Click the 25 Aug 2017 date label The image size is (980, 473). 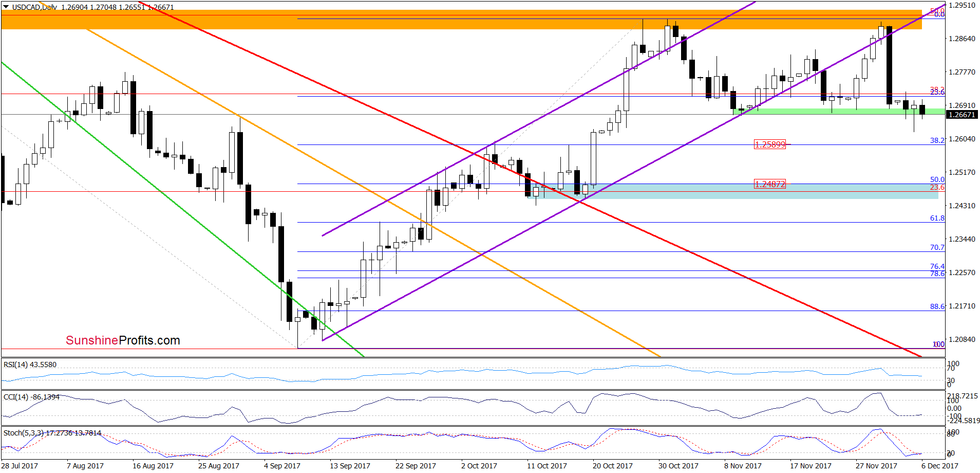[219, 466]
